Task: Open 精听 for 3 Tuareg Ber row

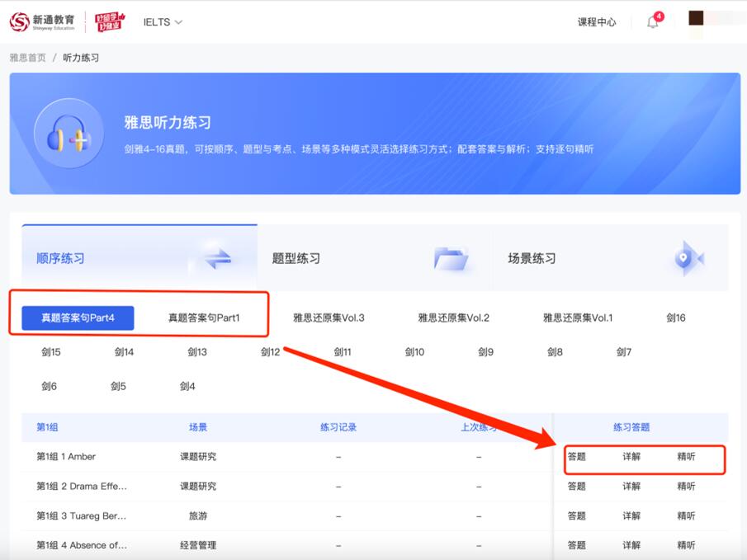Action: click(686, 515)
